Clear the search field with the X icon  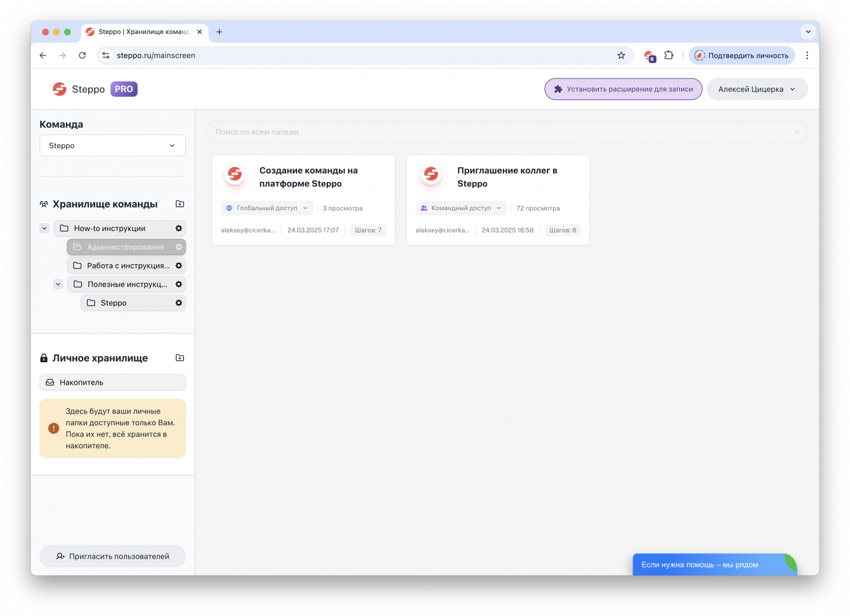click(797, 132)
